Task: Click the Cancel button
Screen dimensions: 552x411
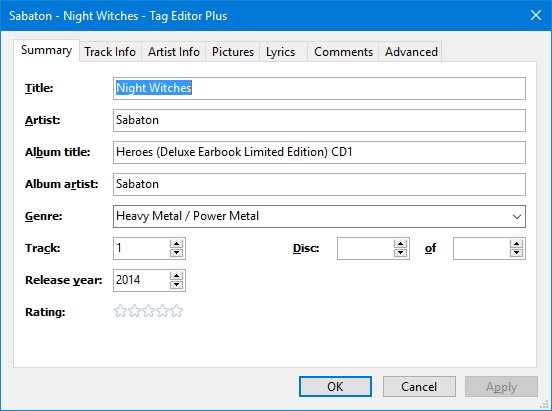Action: pyautogui.click(x=419, y=387)
